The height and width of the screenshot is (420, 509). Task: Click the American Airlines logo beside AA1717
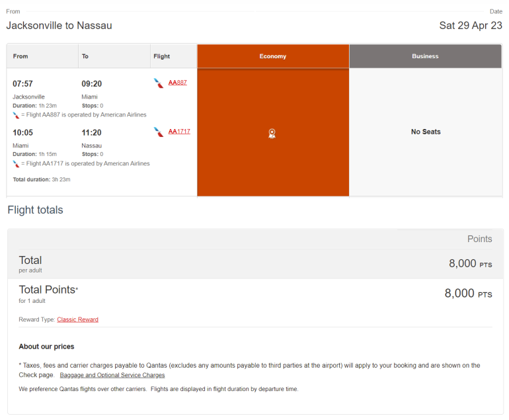pyautogui.click(x=158, y=132)
